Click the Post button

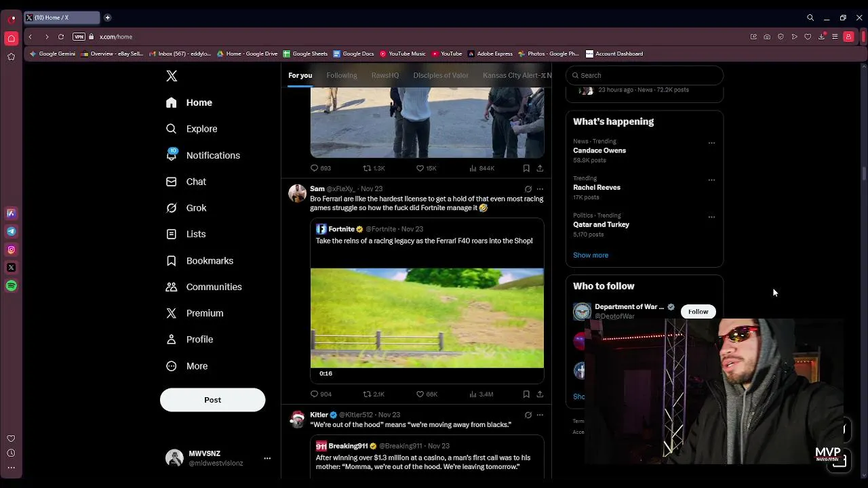click(x=212, y=400)
